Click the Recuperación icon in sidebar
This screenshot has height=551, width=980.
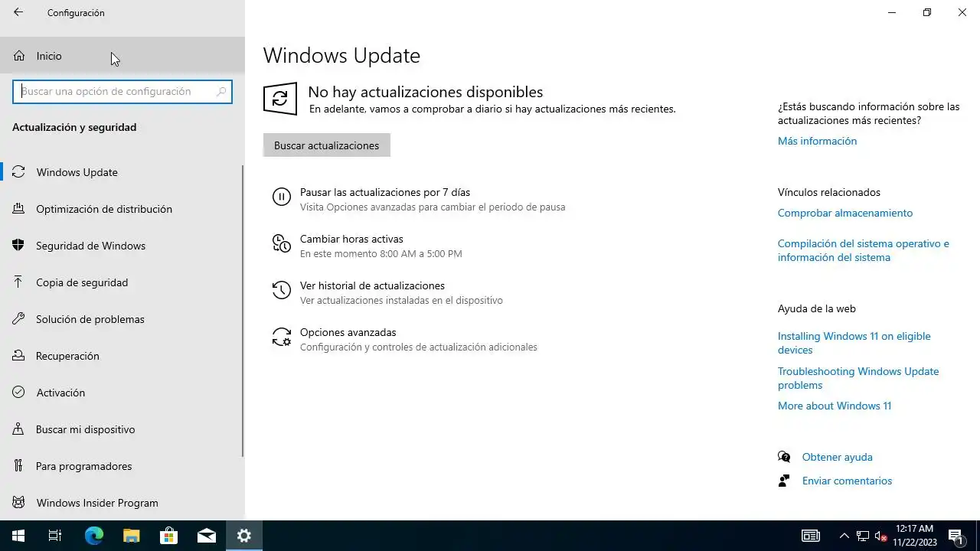point(19,356)
